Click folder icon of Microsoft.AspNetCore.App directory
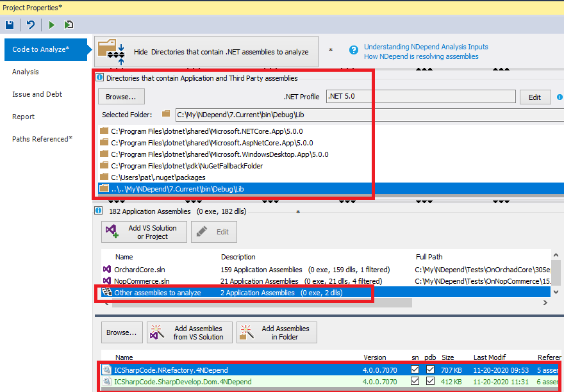 click(x=104, y=142)
